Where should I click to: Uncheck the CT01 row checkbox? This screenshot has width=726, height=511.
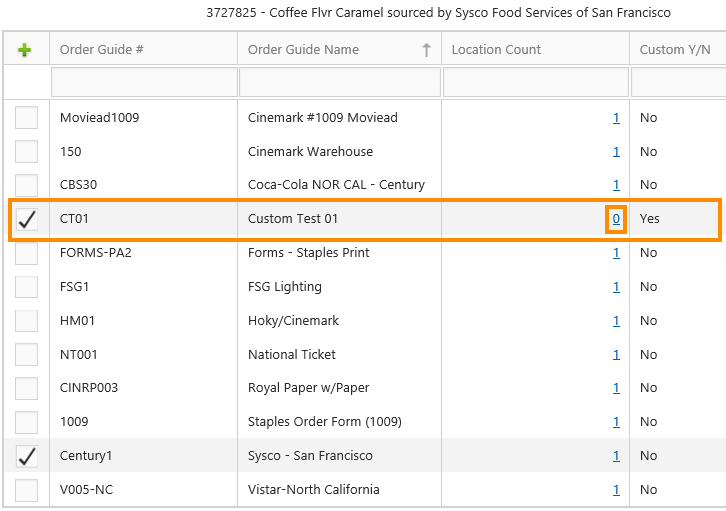[26, 219]
